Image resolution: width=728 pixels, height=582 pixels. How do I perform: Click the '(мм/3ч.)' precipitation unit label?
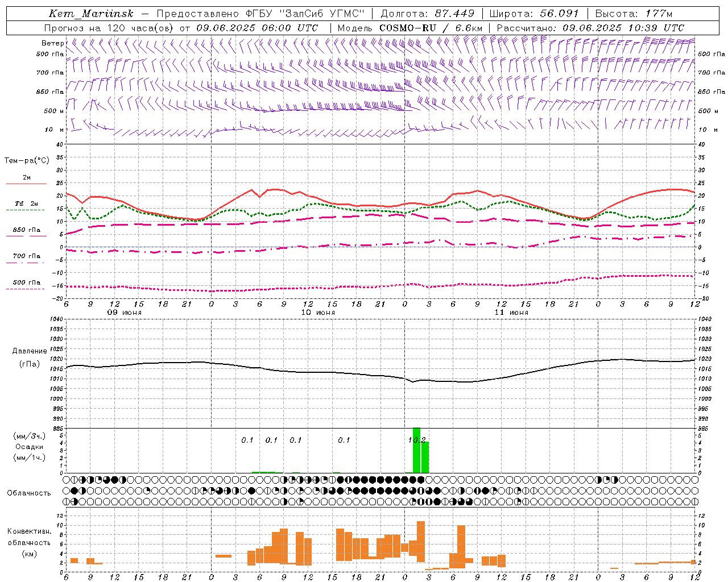coord(29,436)
